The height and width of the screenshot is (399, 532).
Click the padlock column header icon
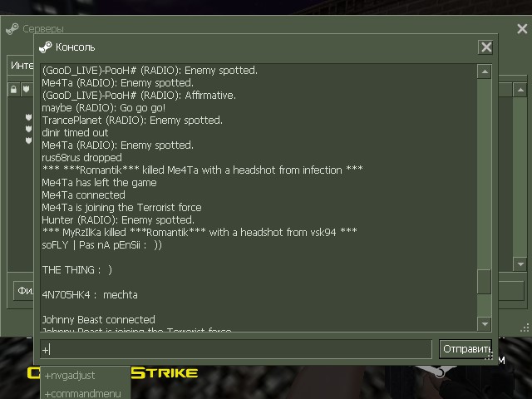13,90
